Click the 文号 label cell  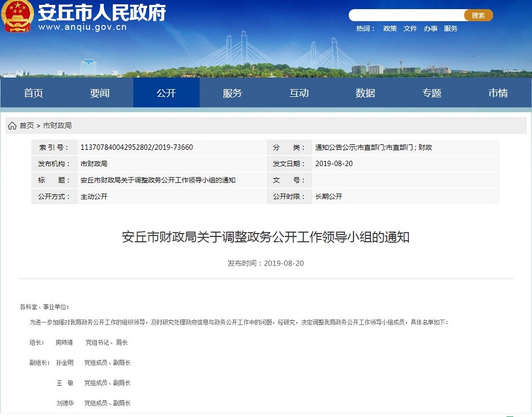click(x=289, y=180)
